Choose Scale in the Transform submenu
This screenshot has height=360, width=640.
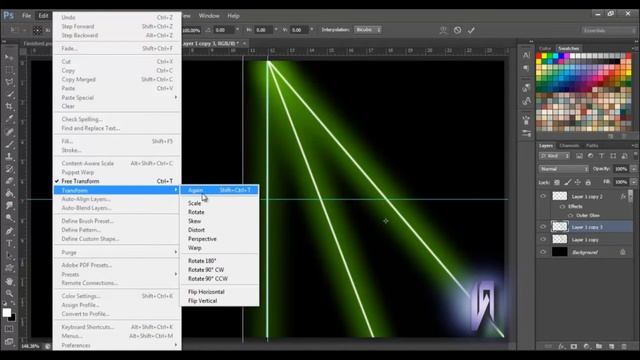click(220, 203)
